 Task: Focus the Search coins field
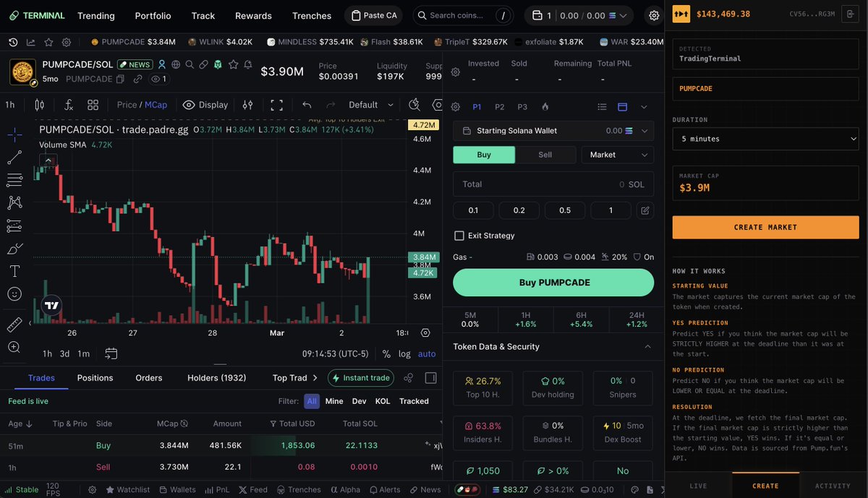tap(461, 15)
